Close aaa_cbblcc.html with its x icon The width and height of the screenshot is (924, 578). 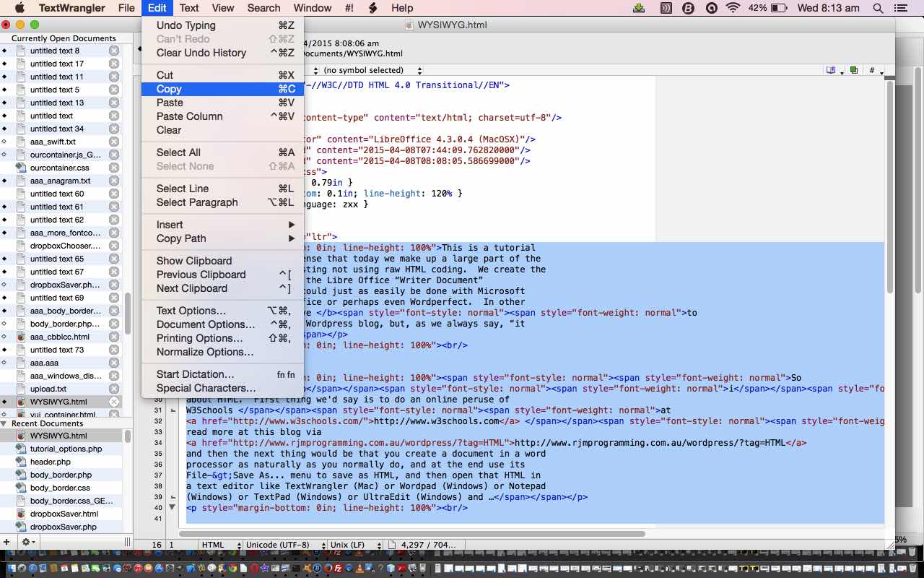click(x=114, y=337)
